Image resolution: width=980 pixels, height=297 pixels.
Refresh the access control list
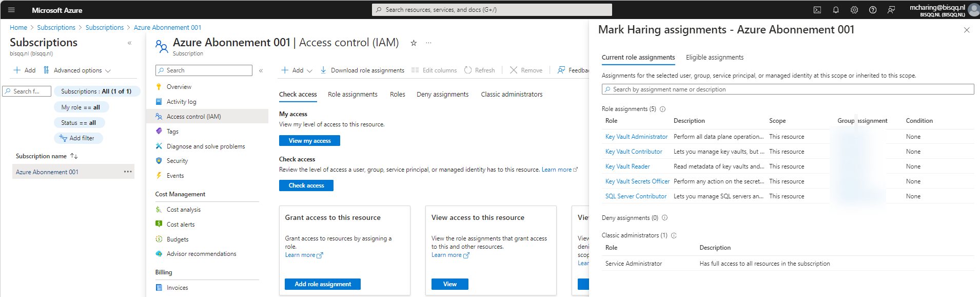pyautogui.click(x=479, y=70)
